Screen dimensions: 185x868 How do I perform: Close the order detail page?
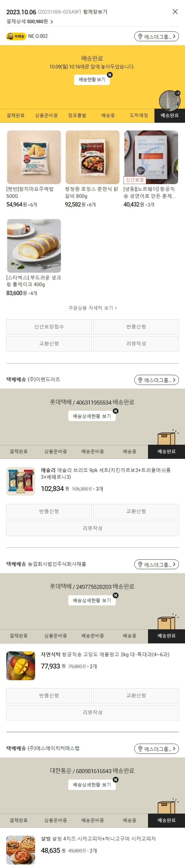click(x=175, y=12)
